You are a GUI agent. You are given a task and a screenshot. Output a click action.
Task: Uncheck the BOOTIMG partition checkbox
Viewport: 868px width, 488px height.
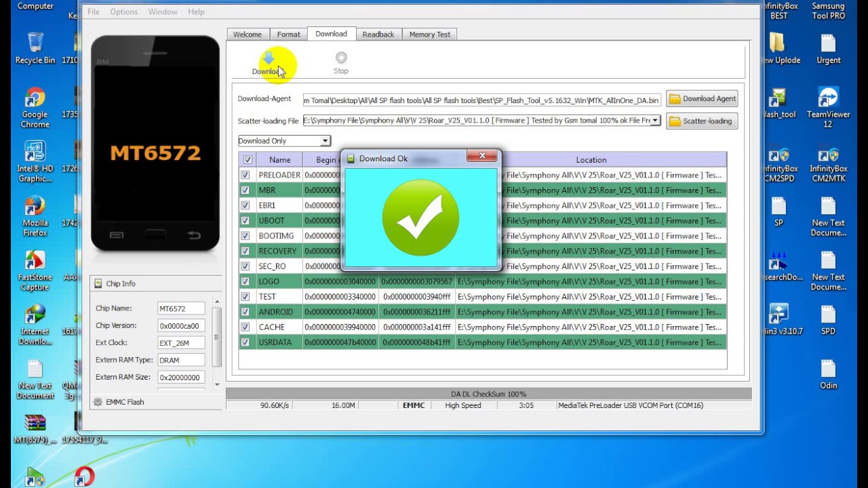pyautogui.click(x=245, y=236)
